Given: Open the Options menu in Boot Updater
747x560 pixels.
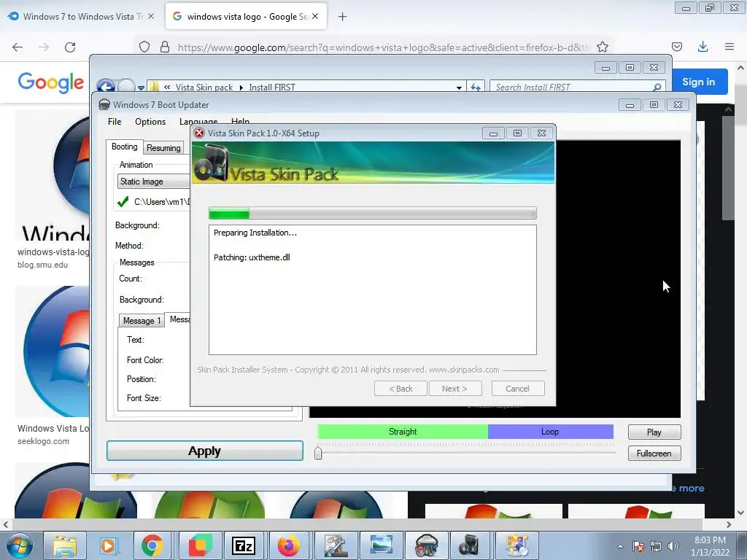Looking at the screenshot, I should coord(150,122).
